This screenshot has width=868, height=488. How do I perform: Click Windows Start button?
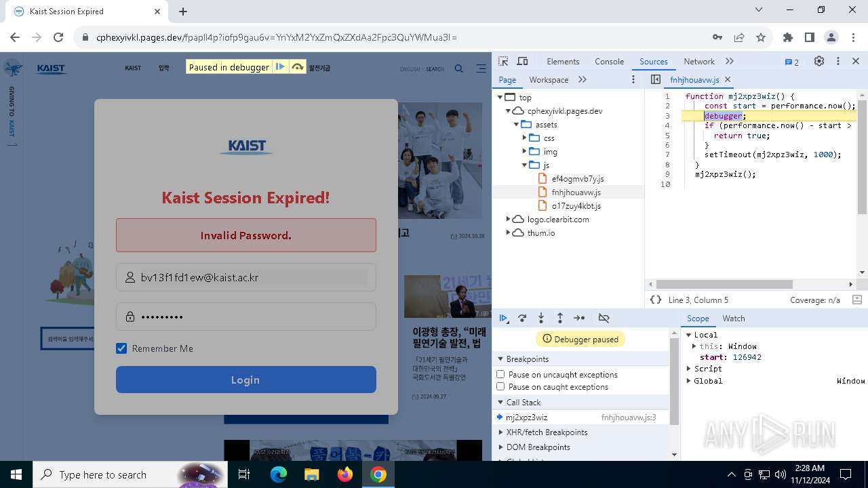16,474
